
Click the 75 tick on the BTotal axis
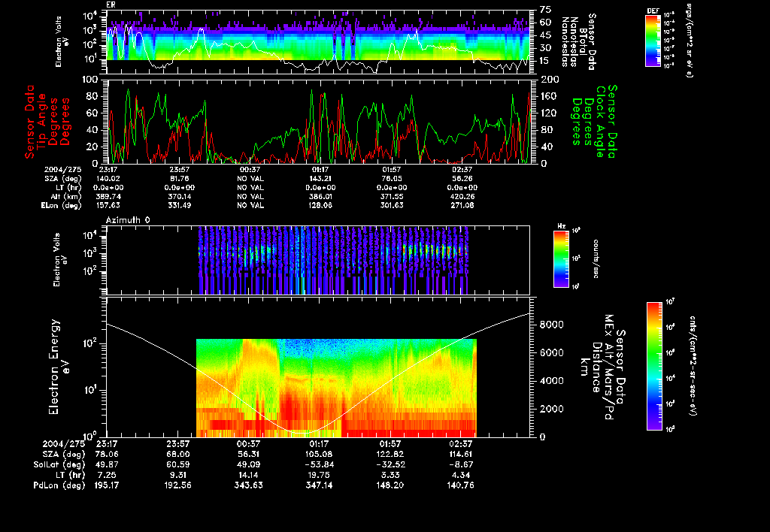(546, 10)
